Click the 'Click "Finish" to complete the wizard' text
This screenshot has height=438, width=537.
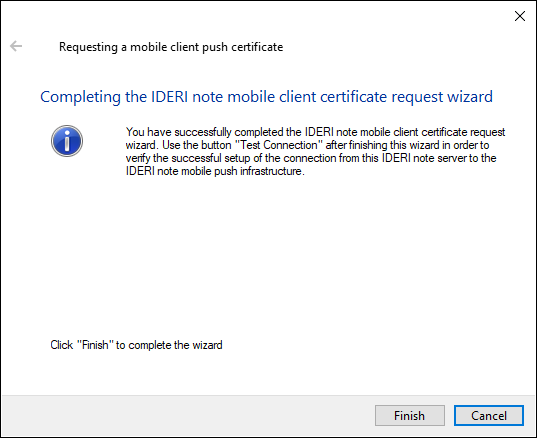coord(136,345)
